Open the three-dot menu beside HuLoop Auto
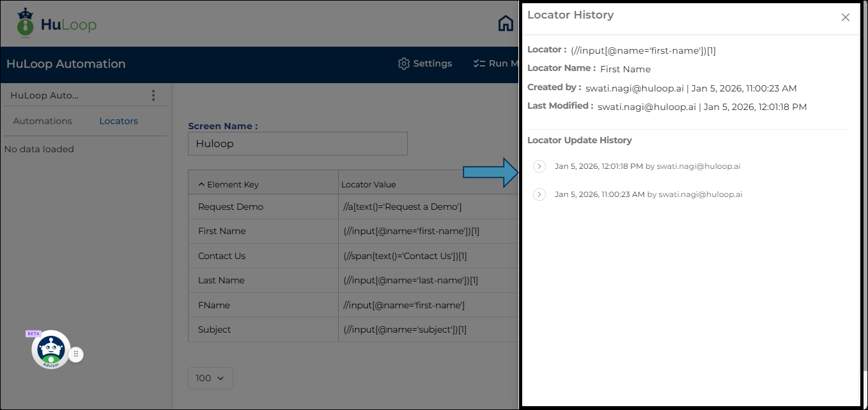Image resolution: width=868 pixels, height=410 pixels. click(153, 95)
